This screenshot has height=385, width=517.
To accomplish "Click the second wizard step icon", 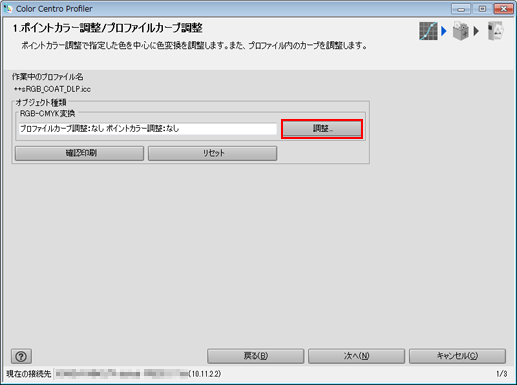I will pos(461,31).
